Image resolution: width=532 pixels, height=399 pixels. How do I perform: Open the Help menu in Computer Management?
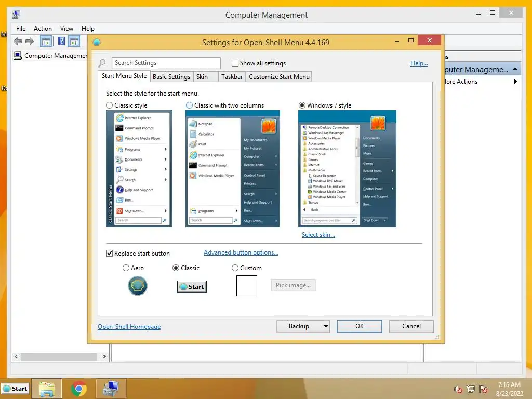pyautogui.click(x=88, y=29)
